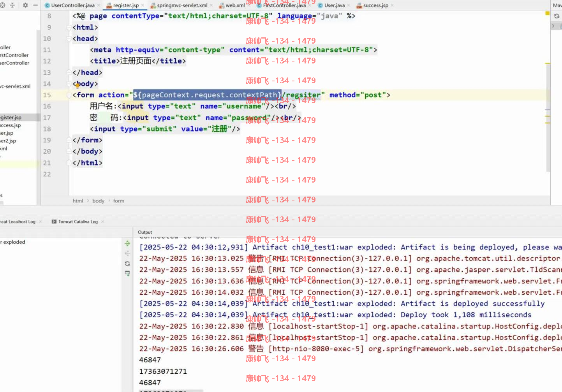Switch to register.jsp tab
This screenshot has width=562, height=392.
(x=126, y=5)
